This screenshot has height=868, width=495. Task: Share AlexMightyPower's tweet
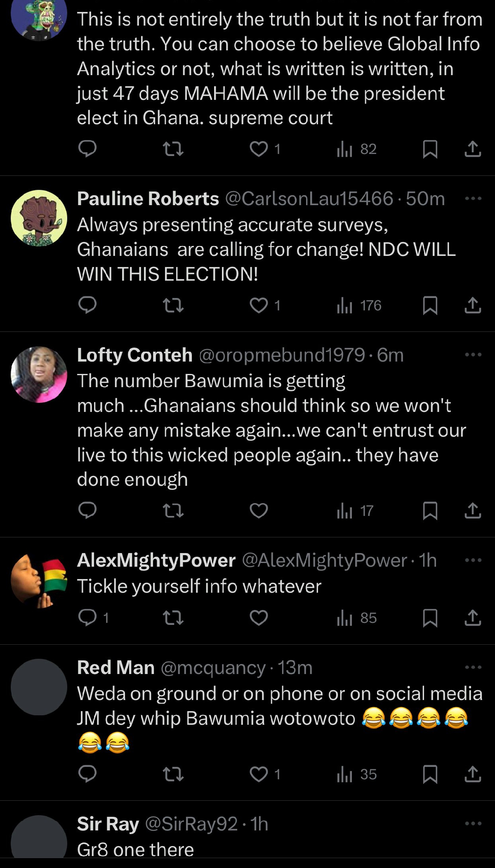tap(473, 618)
